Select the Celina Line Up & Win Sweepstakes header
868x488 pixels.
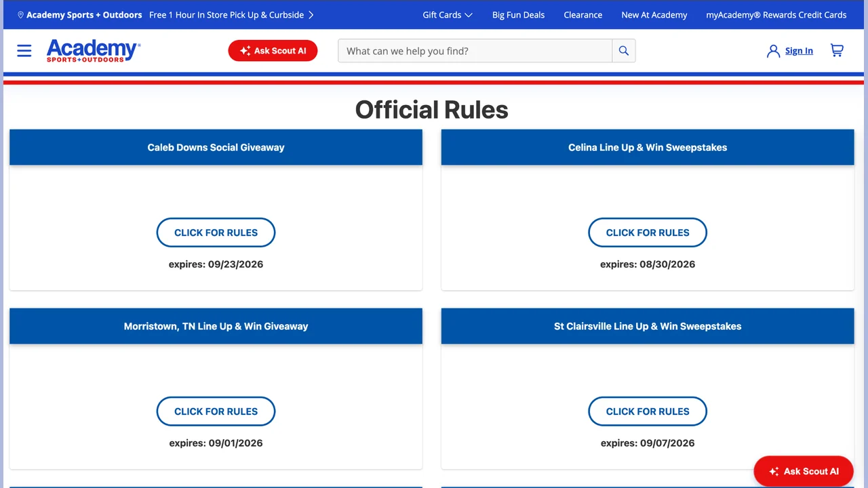click(x=648, y=147)
